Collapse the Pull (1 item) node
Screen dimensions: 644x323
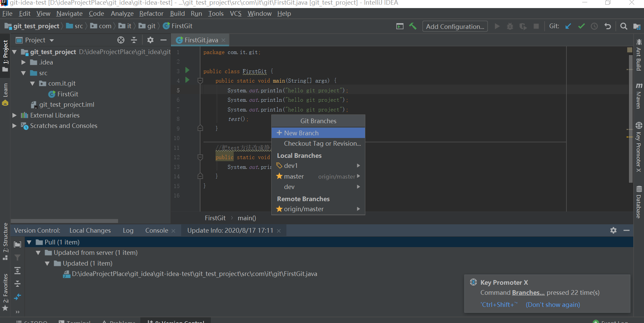click(29, 242)
